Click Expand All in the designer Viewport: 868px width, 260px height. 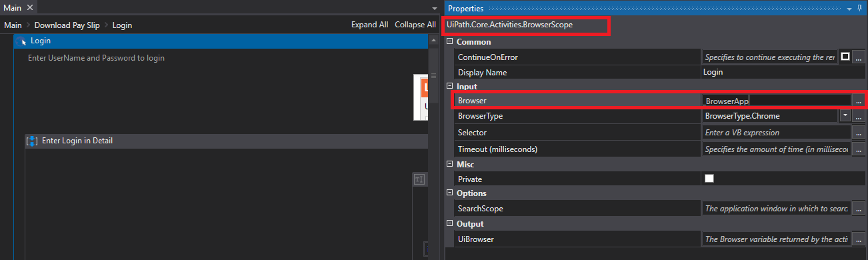[x=369, y=25]
